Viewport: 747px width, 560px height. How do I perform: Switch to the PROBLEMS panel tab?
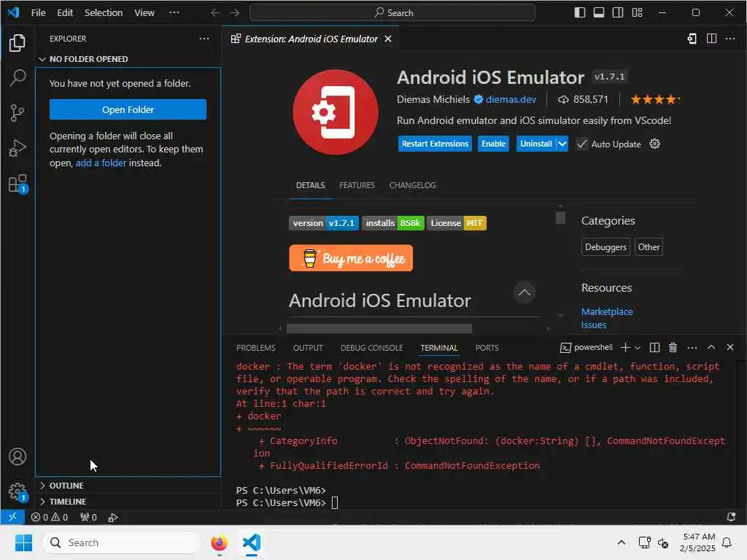click(256, 348)
